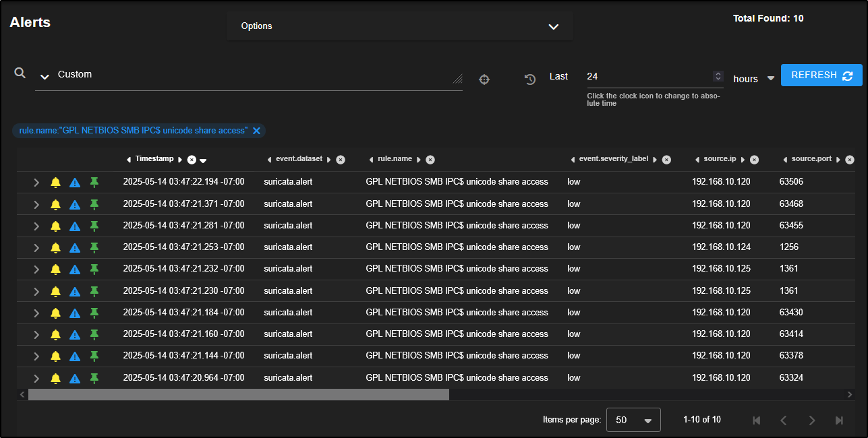Click the REFRESH button

[821, 75]
